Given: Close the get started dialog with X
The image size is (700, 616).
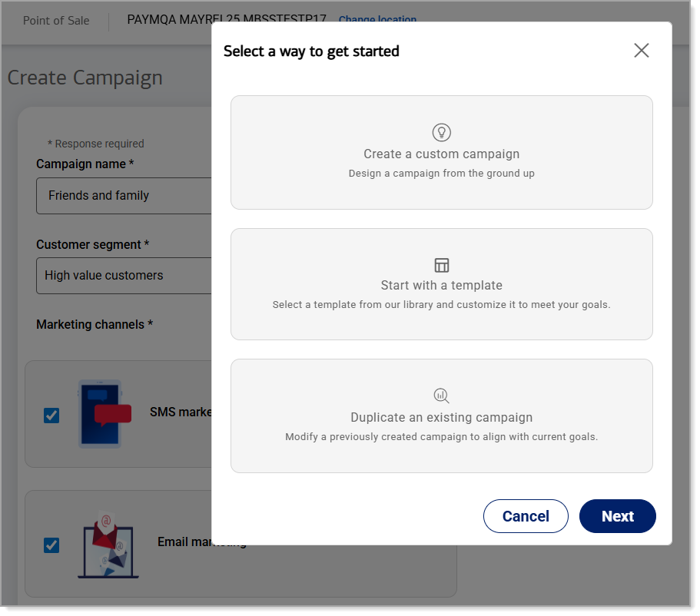Looking at the screenshot, I should tap(641, 51).
